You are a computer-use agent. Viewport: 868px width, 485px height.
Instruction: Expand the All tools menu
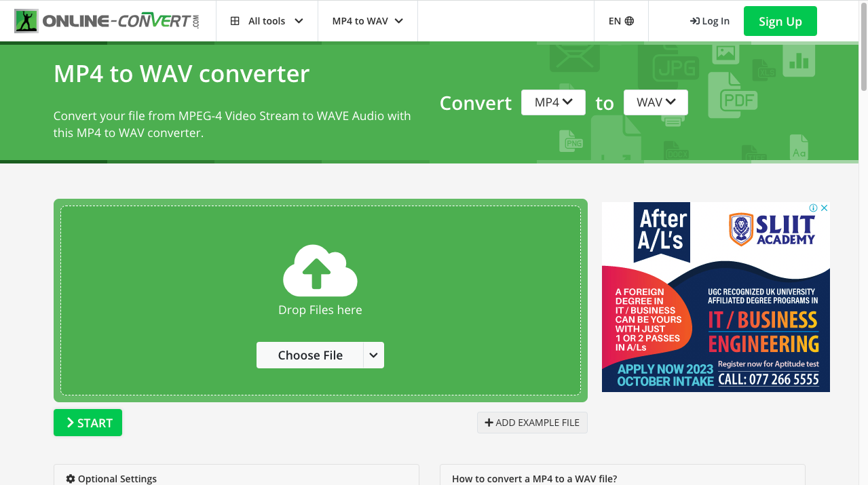click(x=267, y=21)
